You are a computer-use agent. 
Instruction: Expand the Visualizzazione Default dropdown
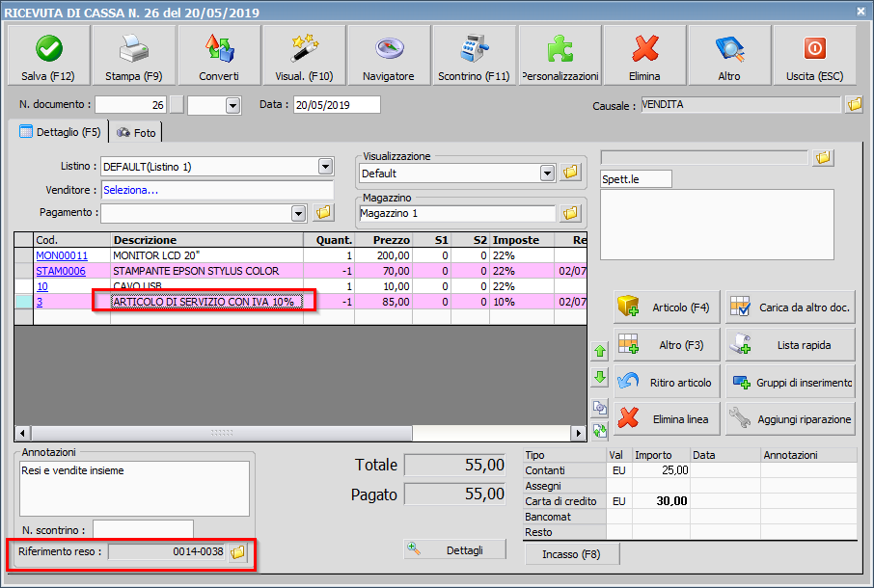(547, 174)
